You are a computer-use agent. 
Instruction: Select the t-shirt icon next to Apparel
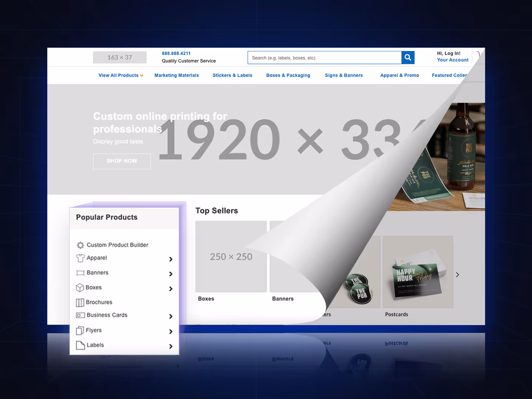point(81,258)
